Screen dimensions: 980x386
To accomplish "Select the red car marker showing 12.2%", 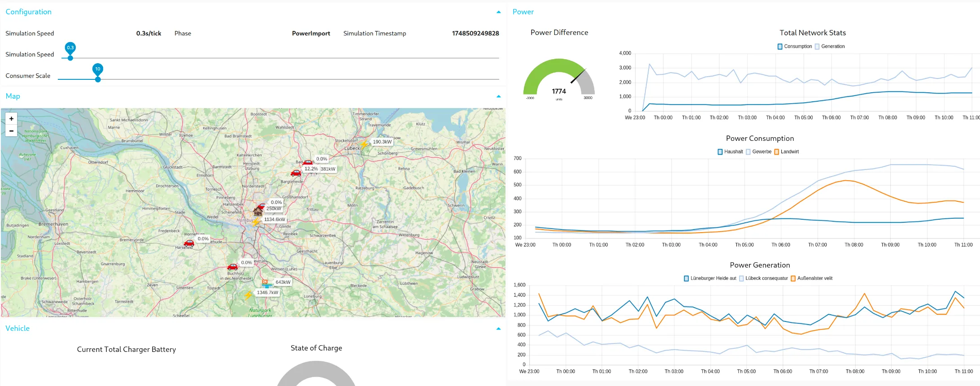I will [x=296, y=173].
